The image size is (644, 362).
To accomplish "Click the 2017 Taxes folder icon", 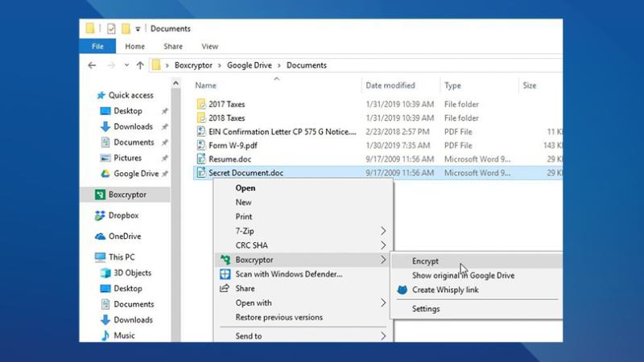I will click(200, 105).
